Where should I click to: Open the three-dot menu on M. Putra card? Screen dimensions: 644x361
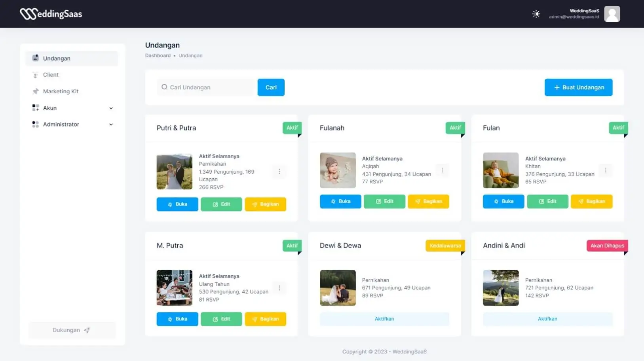coord(279,288)
